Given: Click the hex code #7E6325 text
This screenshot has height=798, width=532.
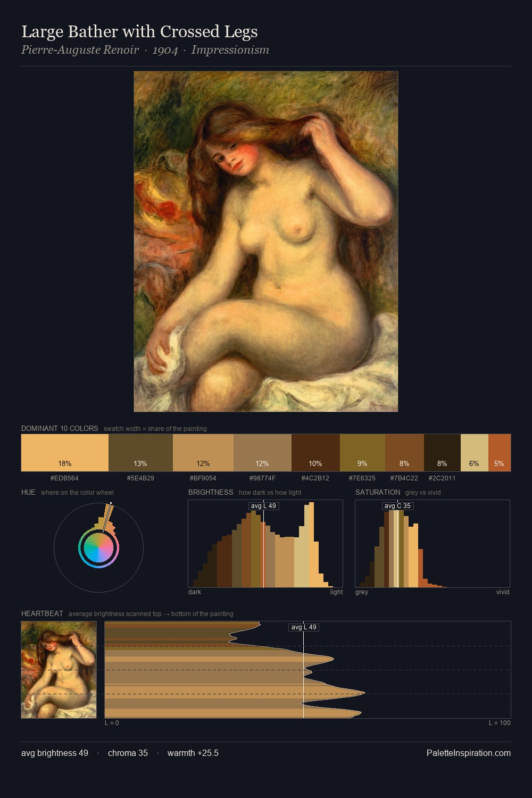Looking at the screenshot, I should [x=362, y=478].
